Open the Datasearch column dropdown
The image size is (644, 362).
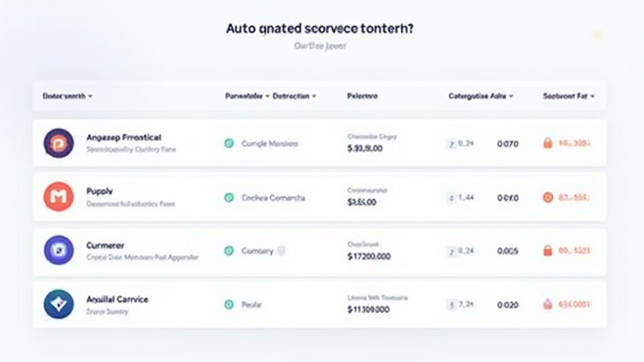65,96
